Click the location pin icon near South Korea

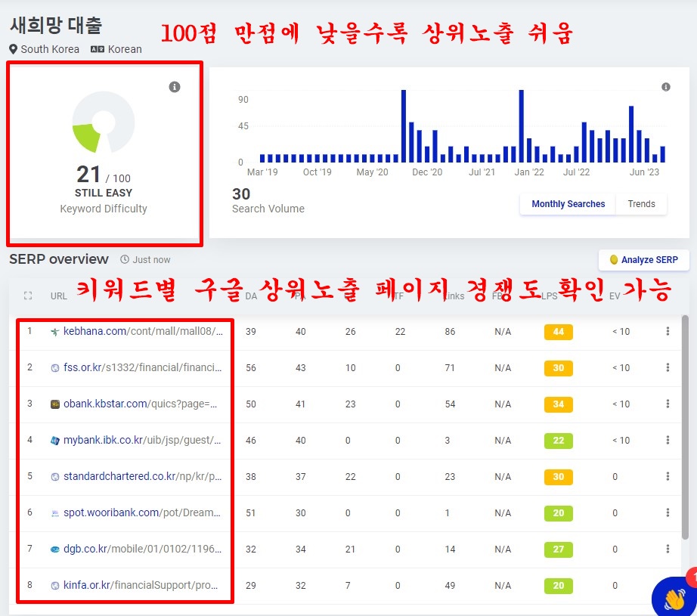point(14,49)
